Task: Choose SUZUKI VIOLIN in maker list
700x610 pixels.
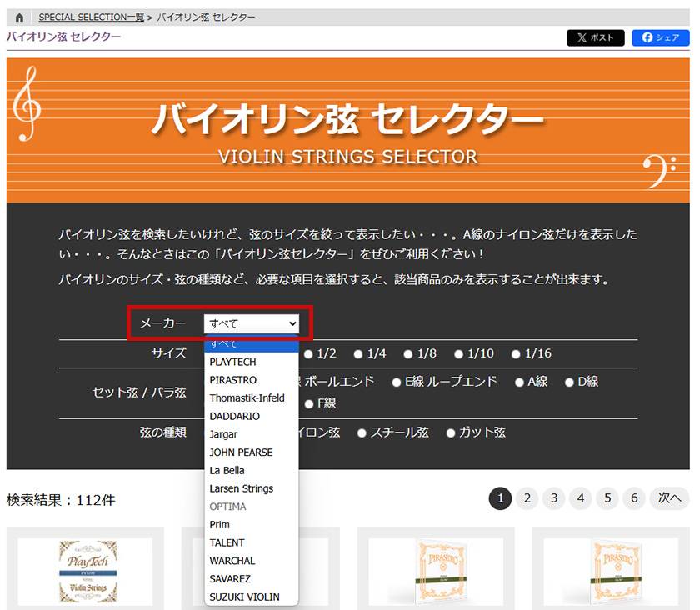Action: pyautogui.click(x=252, y=597)
